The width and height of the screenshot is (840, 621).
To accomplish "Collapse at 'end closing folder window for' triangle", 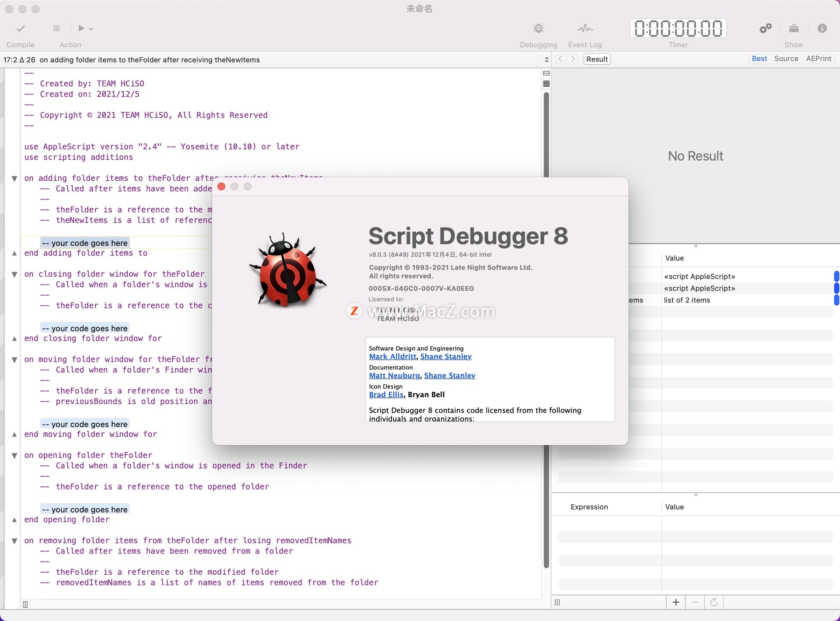I will [14, 338].
